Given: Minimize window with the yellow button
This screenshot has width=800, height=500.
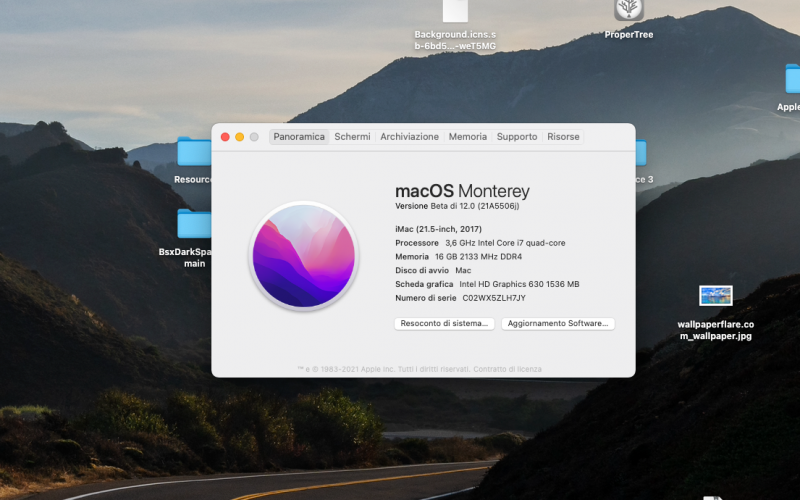Looking at the screenshot, I should pyautogui.click(x=240, y=137).
